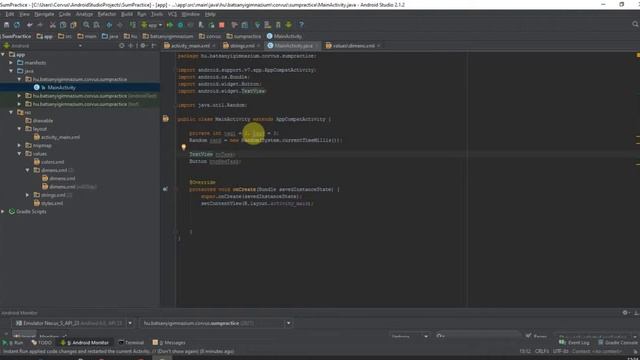Collapse the values folder
Image resolution: width=640 pixels, height=360 pixels.
tap(20, 153)
